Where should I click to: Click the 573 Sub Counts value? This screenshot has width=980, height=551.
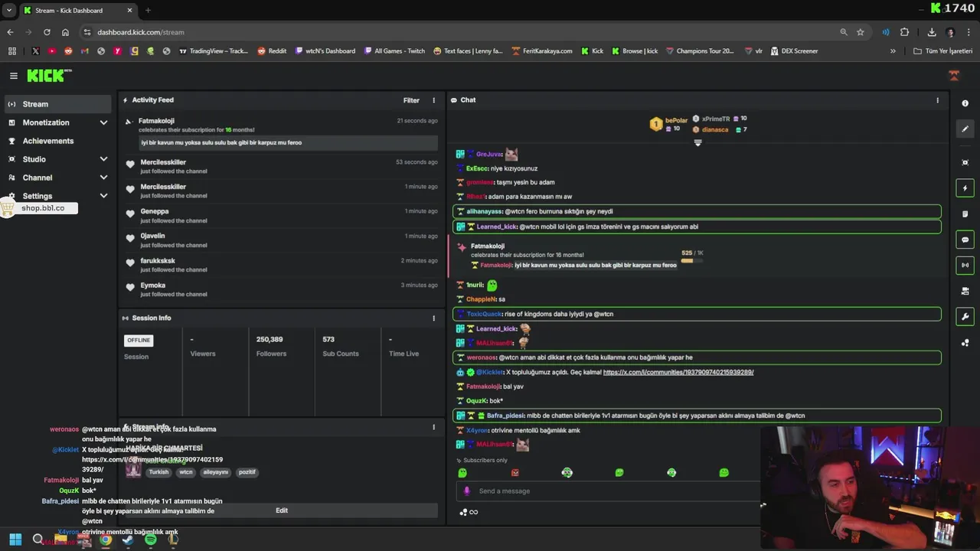pos(328,340)
